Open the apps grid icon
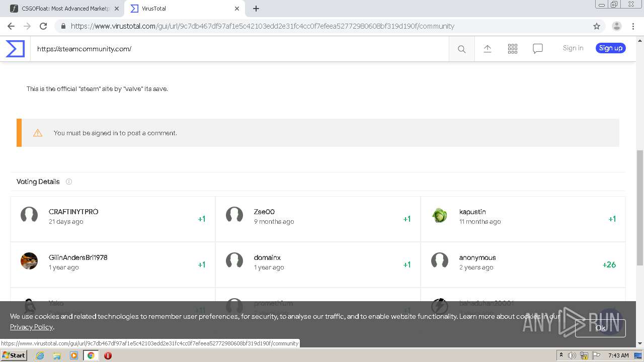This screenshot has height=362, width=644. (x=513, y=48)
